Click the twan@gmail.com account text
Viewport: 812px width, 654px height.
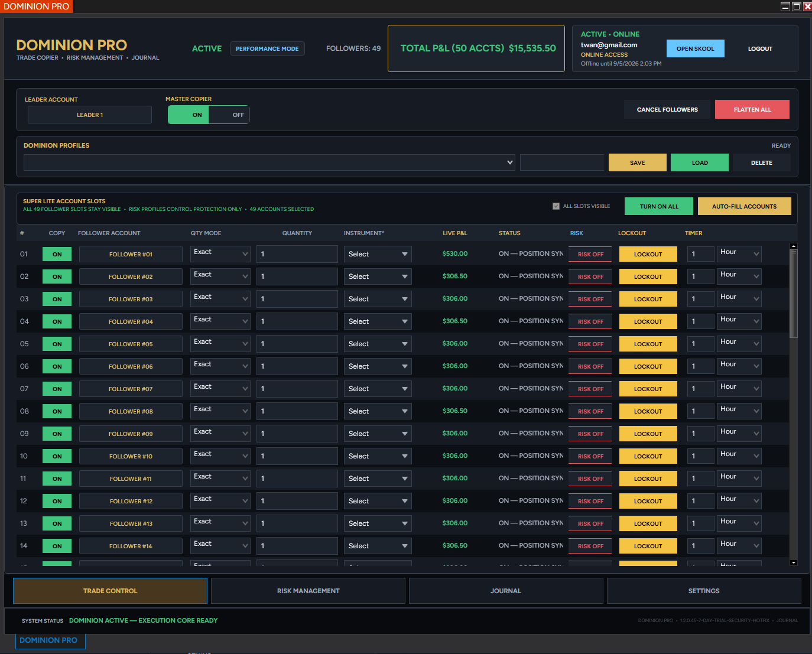609,45
